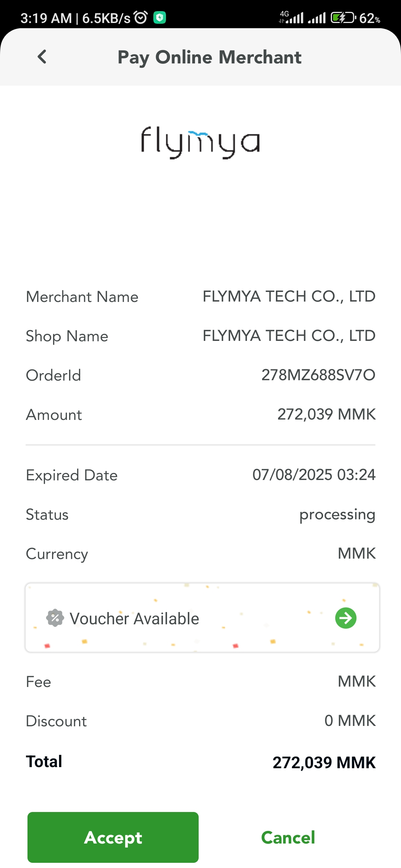
Task: Tap the Total 272,039 MMK value
Action: click(x=324, y=763)
